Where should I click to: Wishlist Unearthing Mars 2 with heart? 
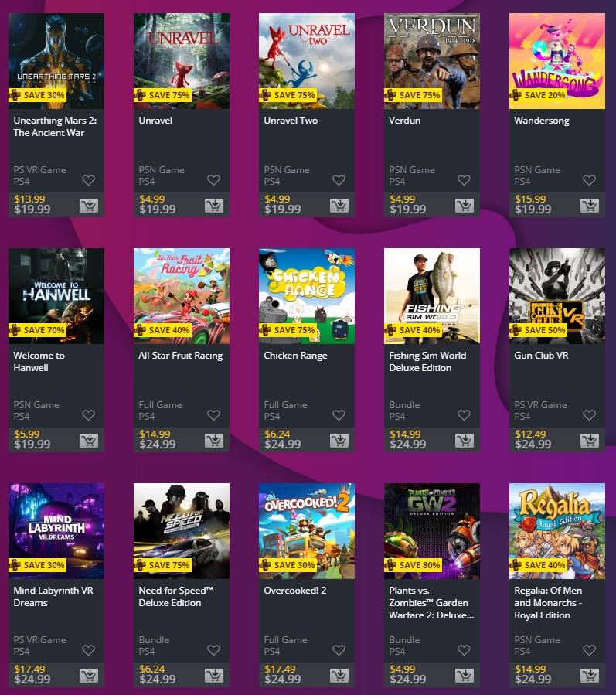point(88,180)
